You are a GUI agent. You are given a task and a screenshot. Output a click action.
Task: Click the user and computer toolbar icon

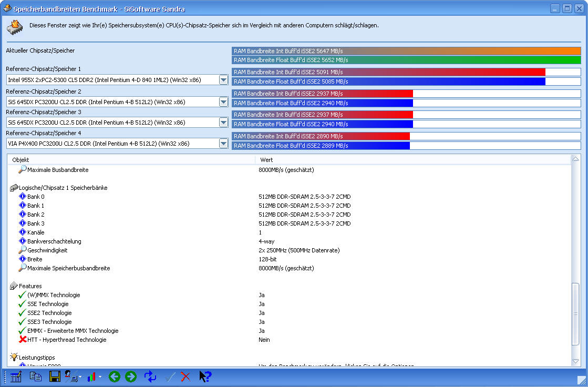(71, 376)
